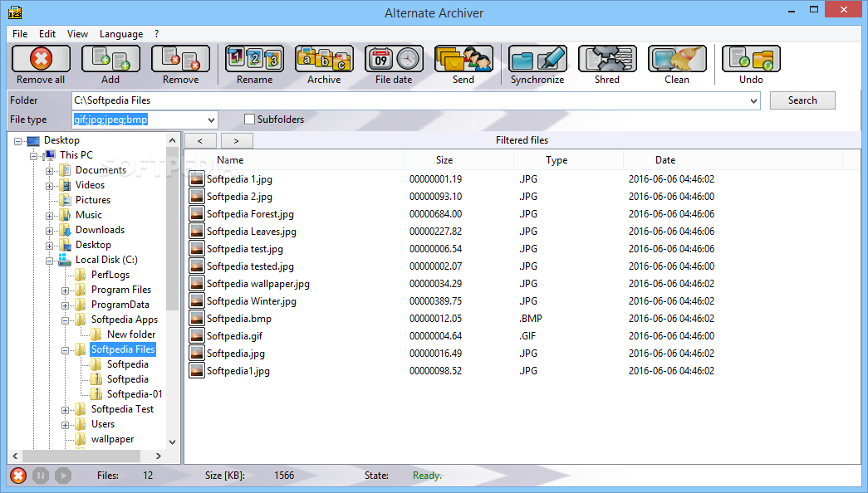The height and width of the screenshot is (493, 868).
Task: Select the Softpedia Winter.jpg file row
Action: click(522, 301)
